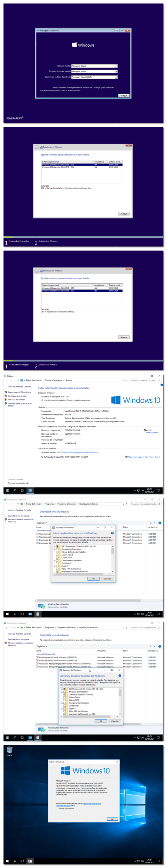
Task: Toggle Cliente de Pastas de Trabalho checkbox, 20:25 capture
Action: click(64, 694)
